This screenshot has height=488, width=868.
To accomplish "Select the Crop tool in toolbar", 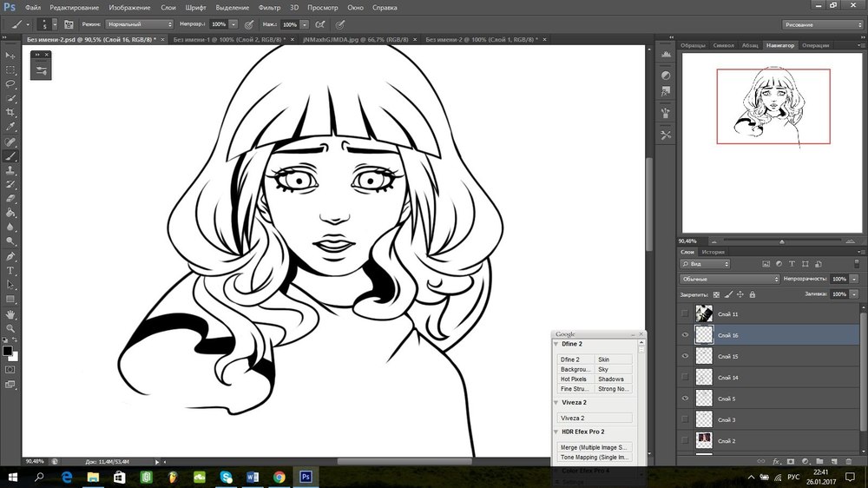I will pyautogui.click(x=10, y=113).
